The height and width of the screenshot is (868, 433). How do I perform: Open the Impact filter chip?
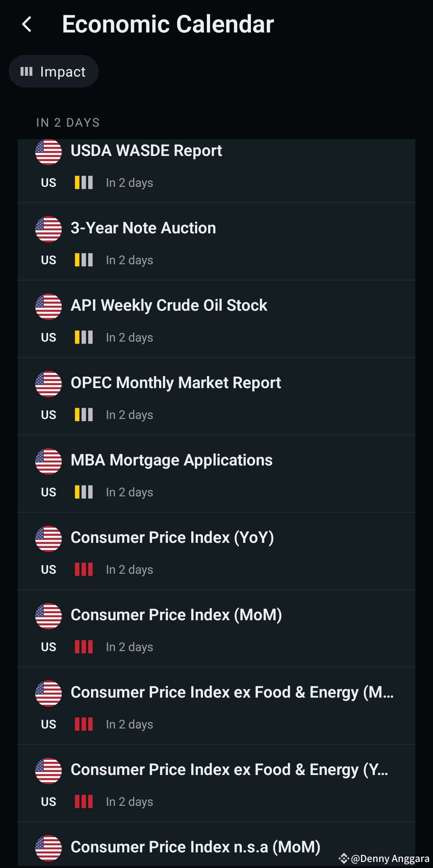point(54,71)
